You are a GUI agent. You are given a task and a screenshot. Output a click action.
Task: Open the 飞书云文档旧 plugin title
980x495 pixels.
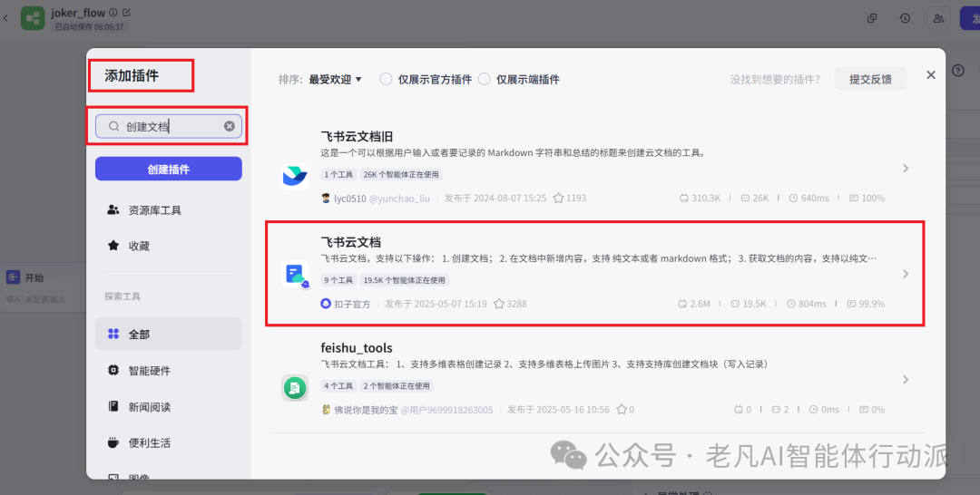357,137
